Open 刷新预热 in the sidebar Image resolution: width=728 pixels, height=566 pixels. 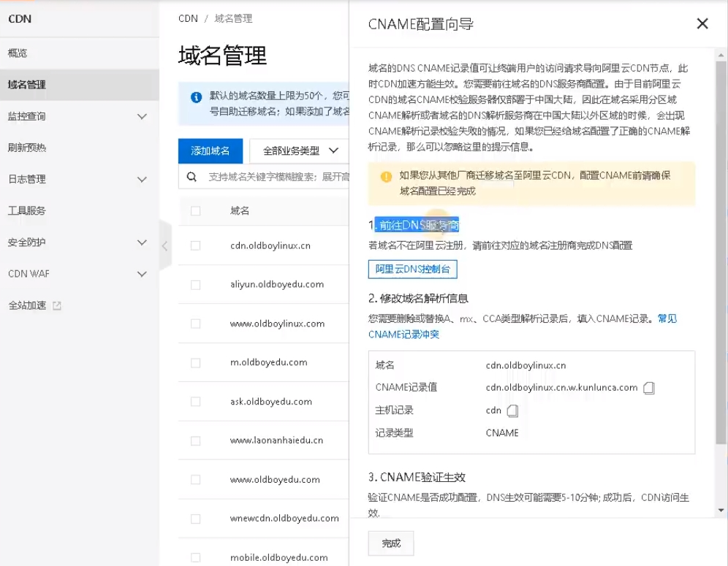point(27,148)
